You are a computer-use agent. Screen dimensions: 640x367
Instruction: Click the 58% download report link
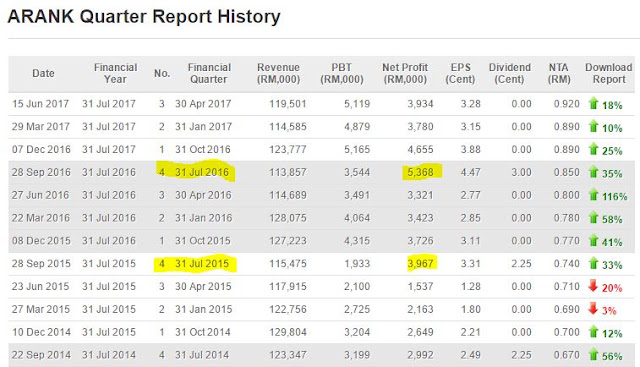tap(612, 220)
